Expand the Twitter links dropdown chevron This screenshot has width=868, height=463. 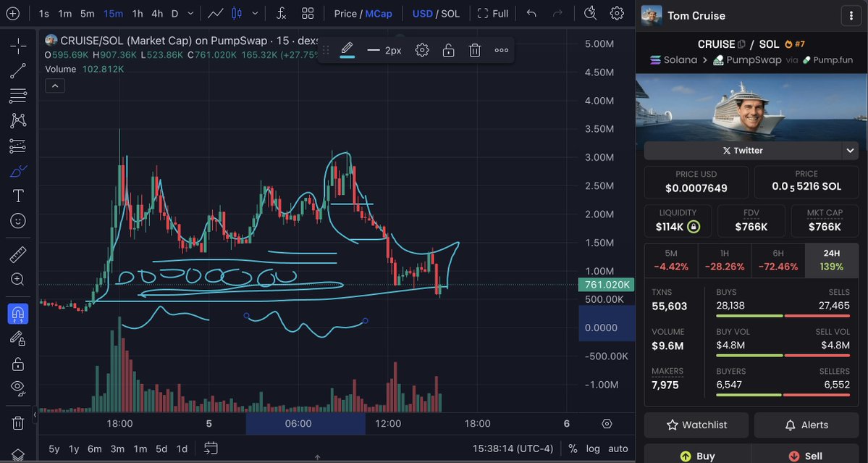click(850, 150)
